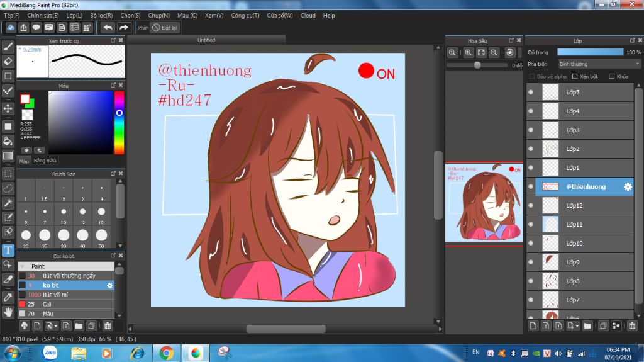The image size is (644, 362).
Task: Open Google Chrome from the taskbar
Action: pos(166,353)
